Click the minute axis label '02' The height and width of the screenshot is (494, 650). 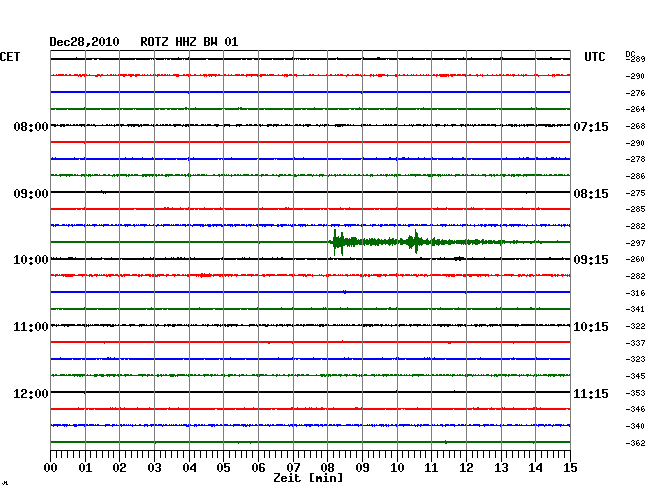click(x=119, y=468)
